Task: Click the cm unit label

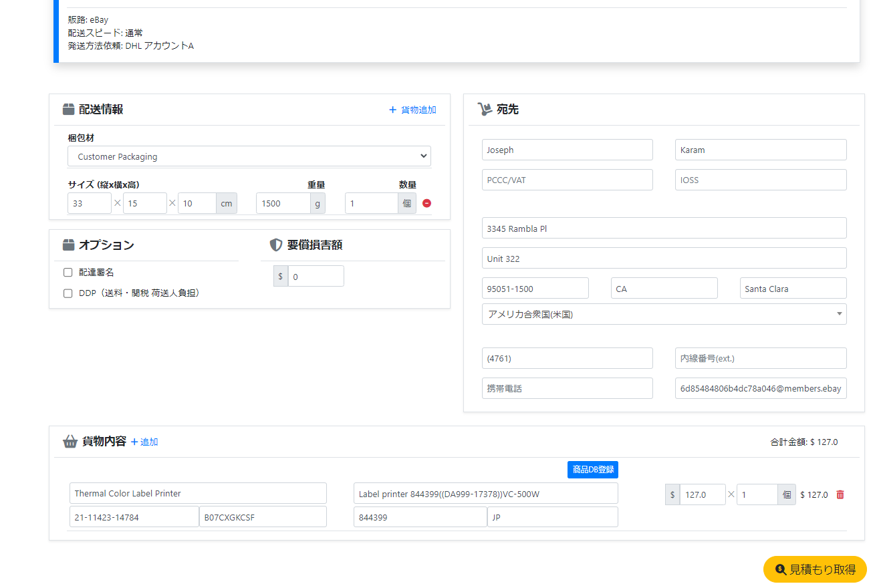Action: (227, 203)
